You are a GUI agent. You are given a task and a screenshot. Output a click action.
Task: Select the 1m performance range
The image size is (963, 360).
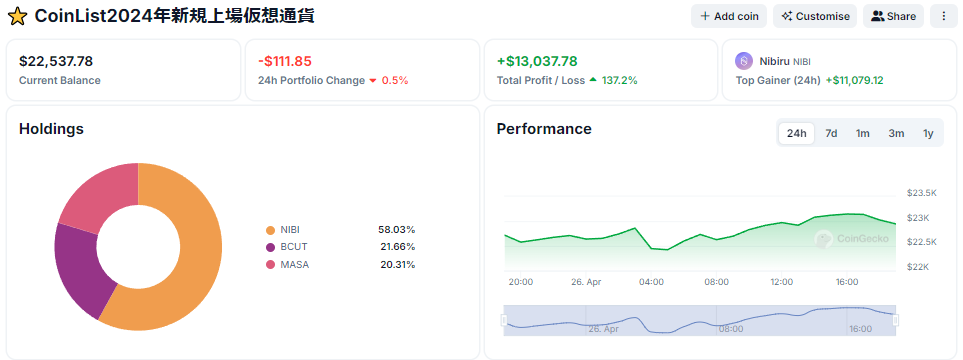pos(862,133)
